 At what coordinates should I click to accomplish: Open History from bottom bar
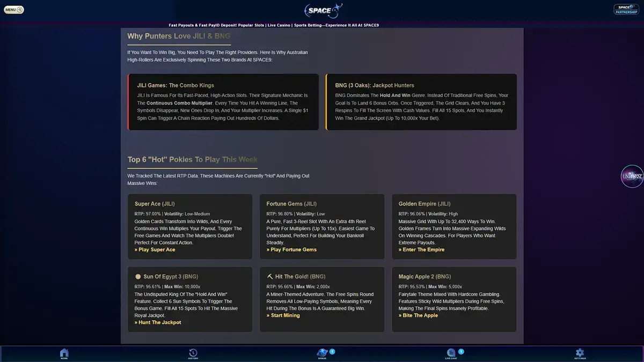[193, 353]
